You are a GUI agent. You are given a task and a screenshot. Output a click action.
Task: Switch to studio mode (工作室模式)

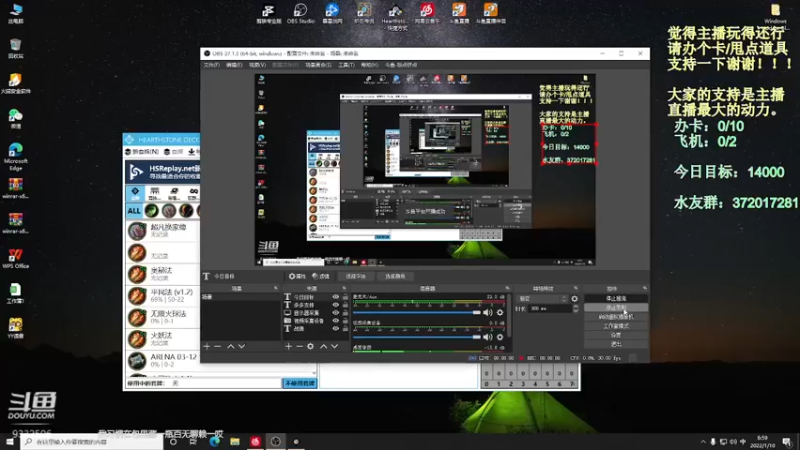click(x=616, y=326)
